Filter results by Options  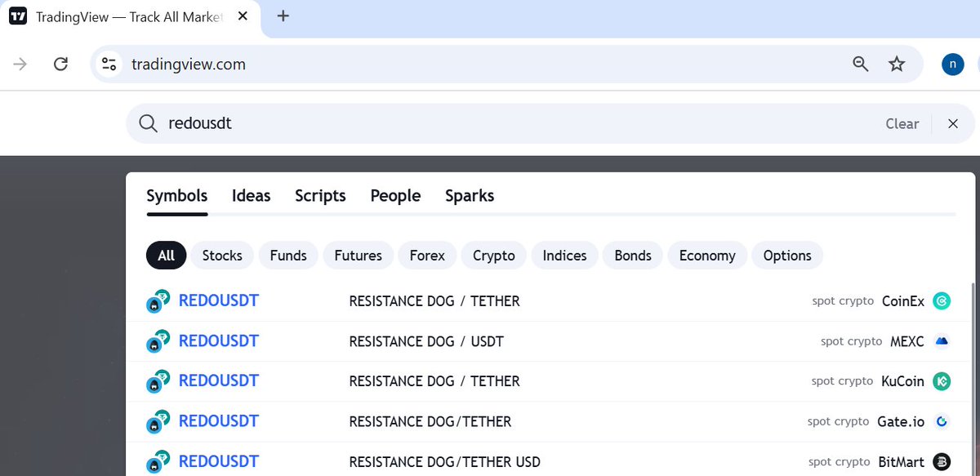(787, 256)
